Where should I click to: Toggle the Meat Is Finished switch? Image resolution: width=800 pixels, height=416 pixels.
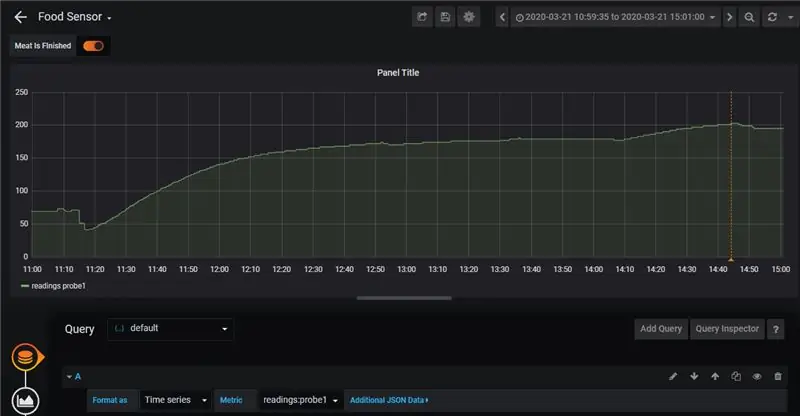point(93,46)
